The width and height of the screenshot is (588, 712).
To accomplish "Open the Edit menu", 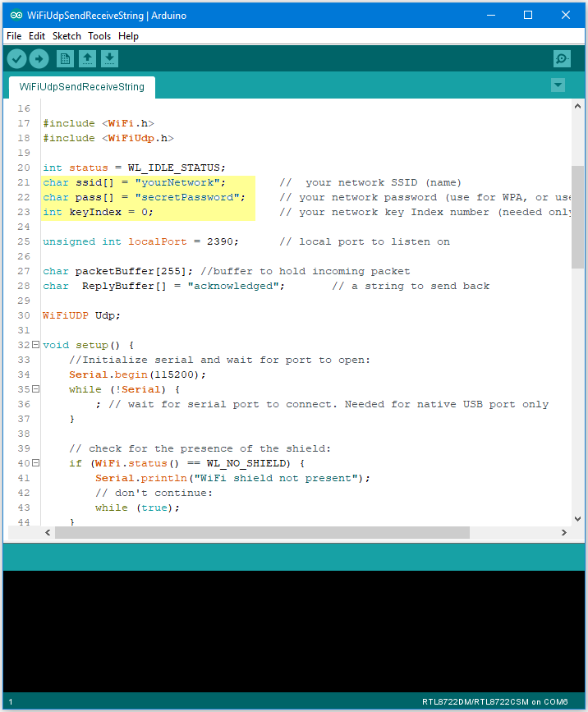I will point(37,36).
